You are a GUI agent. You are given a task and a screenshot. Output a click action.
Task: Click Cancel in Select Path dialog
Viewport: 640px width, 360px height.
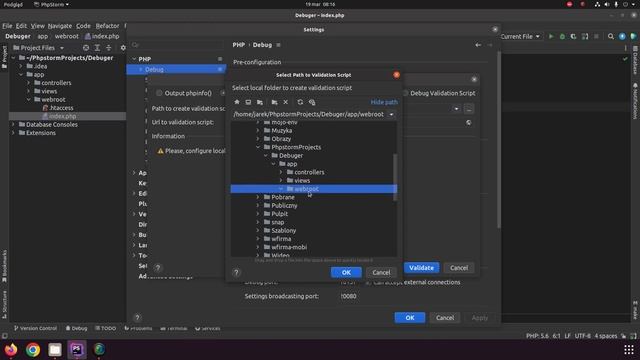pos(381,272)
